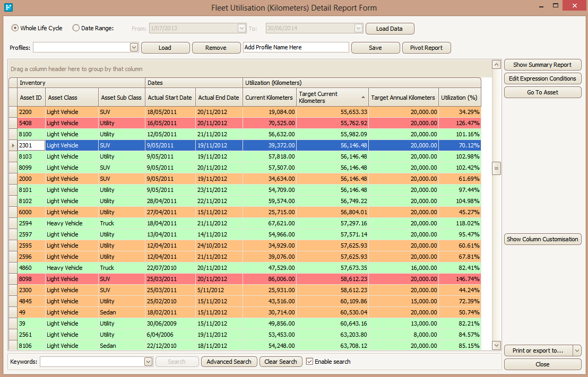
Task: Click the app icon in title bar
Action: click(8, 7)
